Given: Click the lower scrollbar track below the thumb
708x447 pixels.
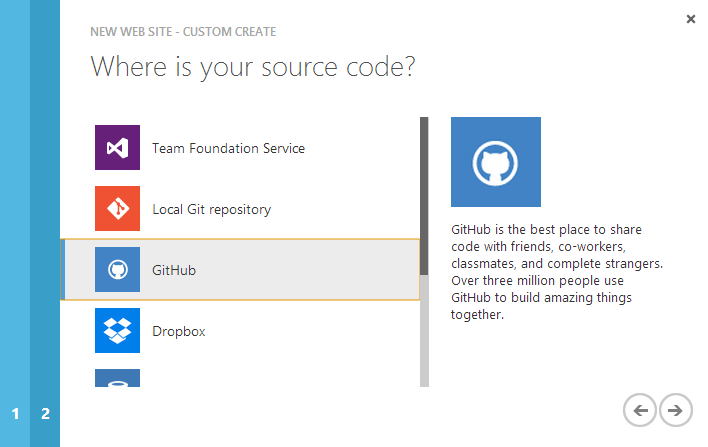Looking at the screenshot, I should (x=424, y=330).
